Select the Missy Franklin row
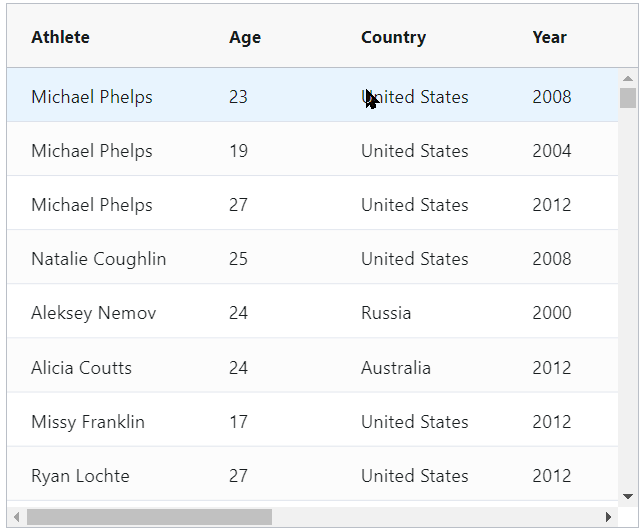 click(313, 421)
